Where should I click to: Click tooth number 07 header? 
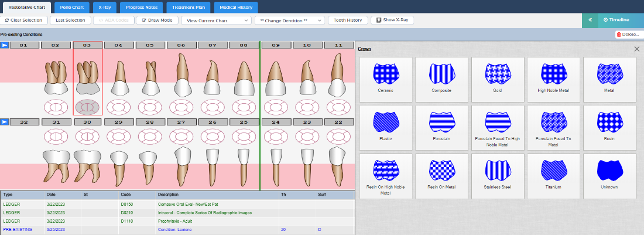213,45
